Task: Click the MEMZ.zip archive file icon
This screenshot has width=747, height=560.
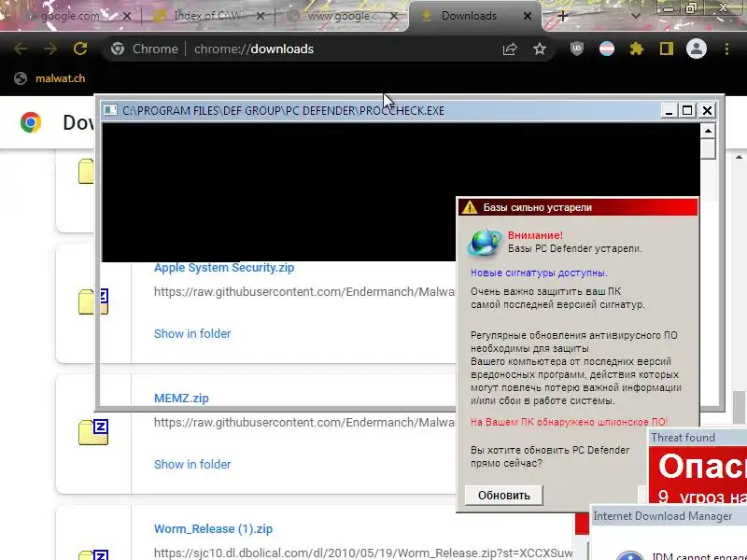Action: point(93,432)
